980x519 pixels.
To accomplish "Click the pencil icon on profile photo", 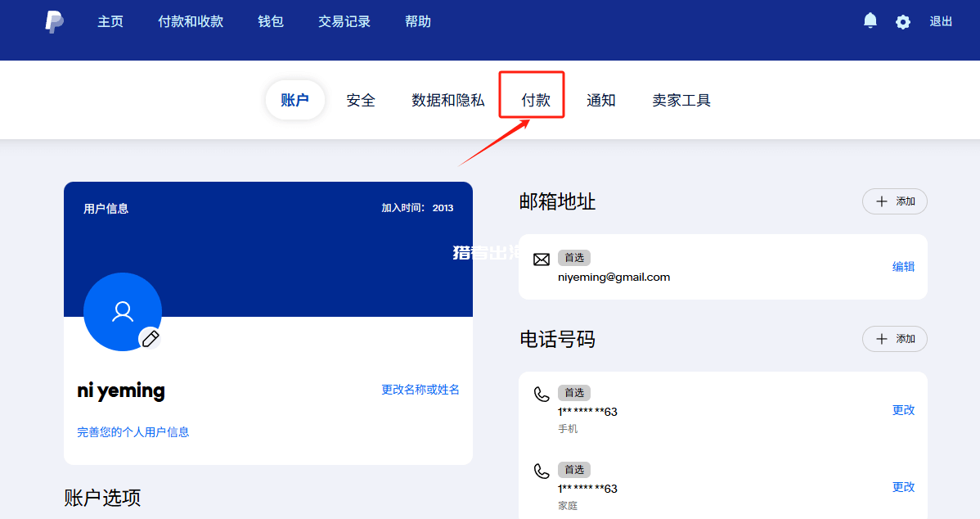I will coord(150,338).
